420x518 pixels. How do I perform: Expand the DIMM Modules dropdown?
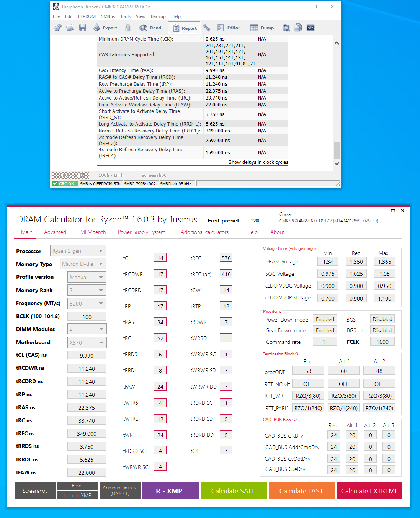tap(87, 329)
